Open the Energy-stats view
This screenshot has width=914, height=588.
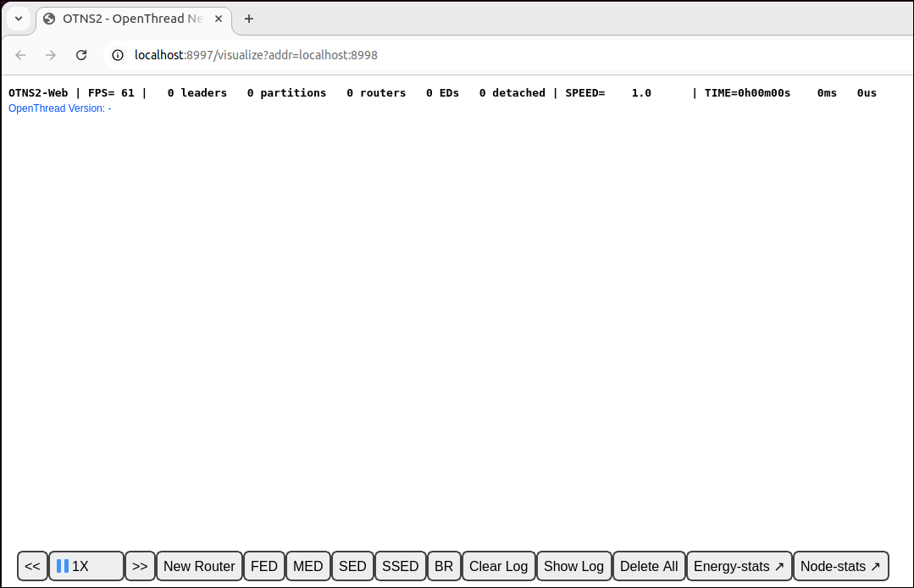point(739,566)
